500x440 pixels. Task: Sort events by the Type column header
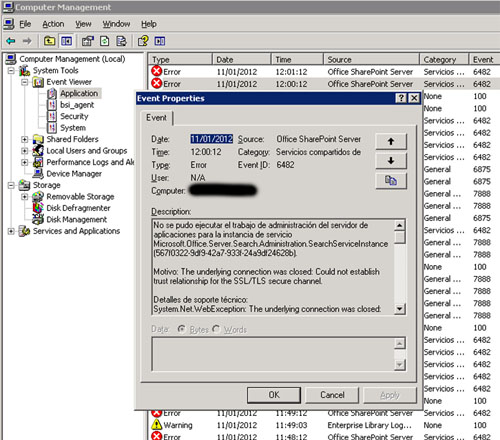click(180, 59)
